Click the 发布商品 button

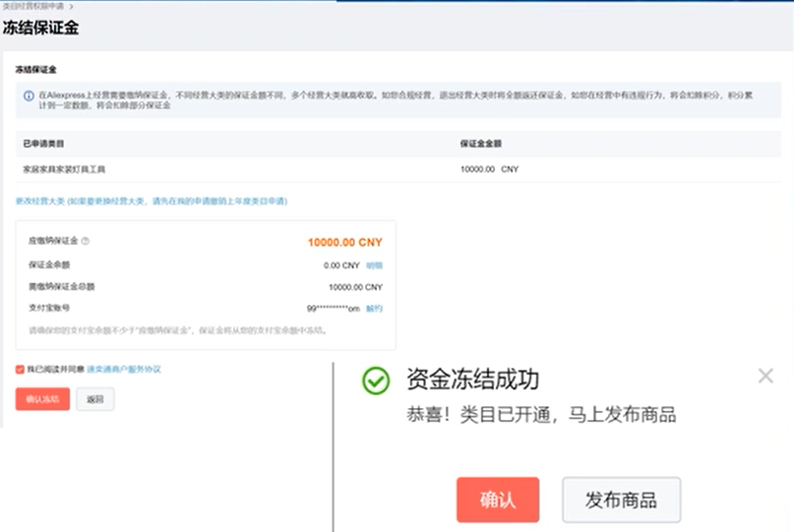621,500
